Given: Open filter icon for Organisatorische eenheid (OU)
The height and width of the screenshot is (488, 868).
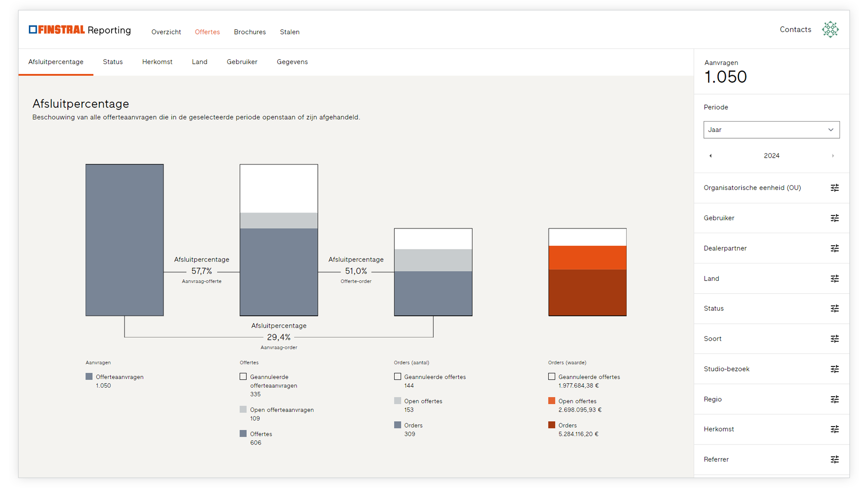Looking at the screenshot, I should click(x=835, y=188).
